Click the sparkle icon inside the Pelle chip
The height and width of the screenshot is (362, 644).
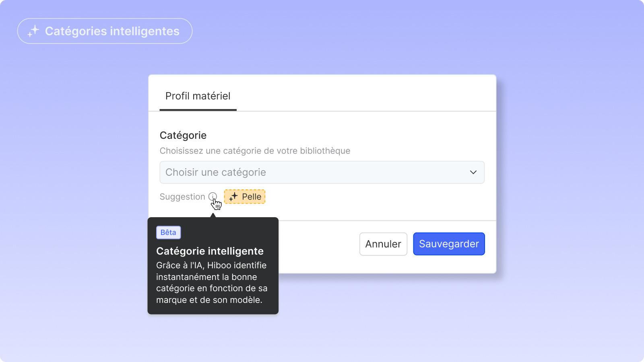[233, 197]
